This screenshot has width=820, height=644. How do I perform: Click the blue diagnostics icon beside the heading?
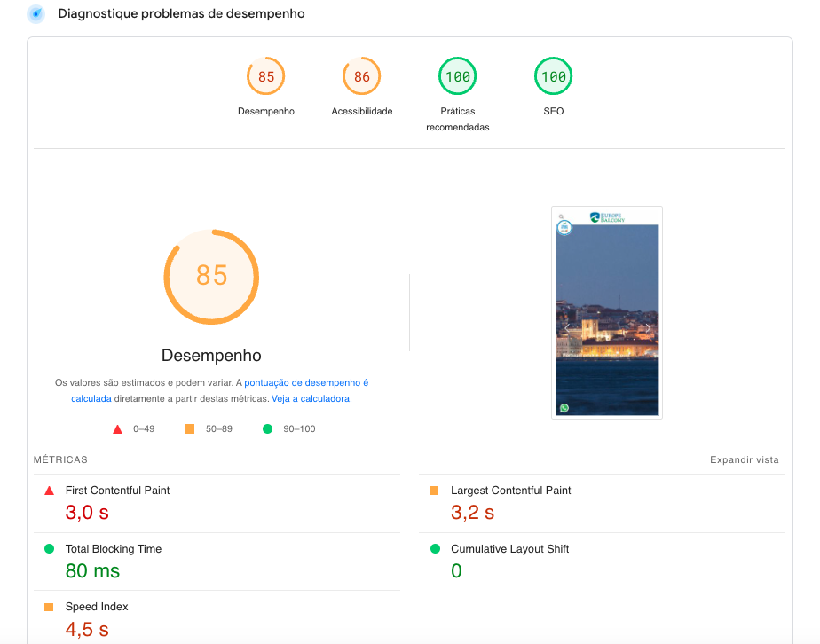35,14
